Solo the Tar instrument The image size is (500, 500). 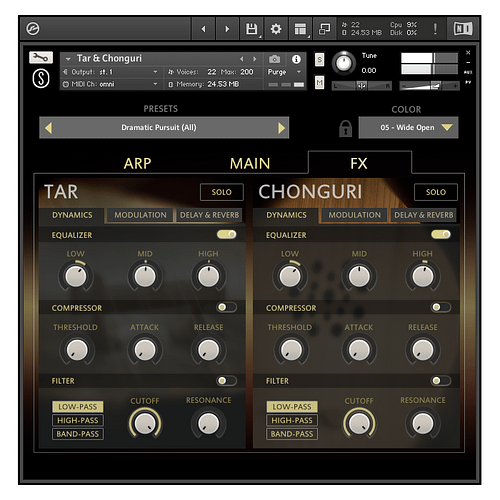pos(222,192)
